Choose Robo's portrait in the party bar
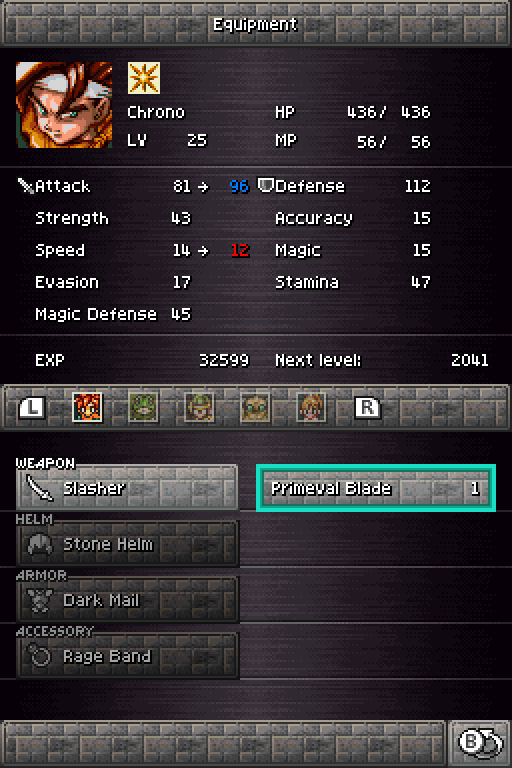This screenshot has height=768, width=512. tap(255, 407)
